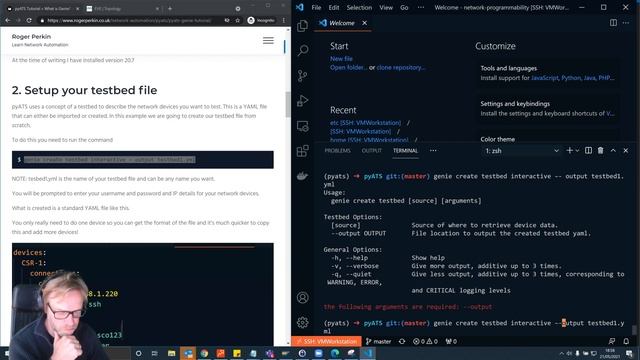Switch to the OUTPUT panel tab
Image resolution: width=640 pixels, height=360 pixels.
(x=371, y=151)
